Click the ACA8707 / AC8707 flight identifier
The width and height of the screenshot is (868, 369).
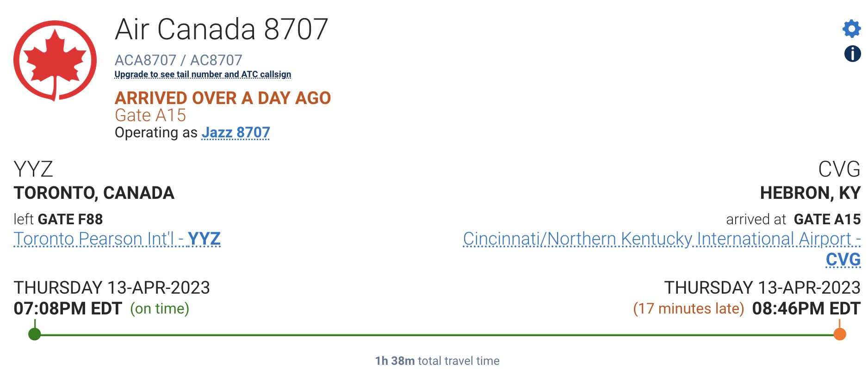178,60
